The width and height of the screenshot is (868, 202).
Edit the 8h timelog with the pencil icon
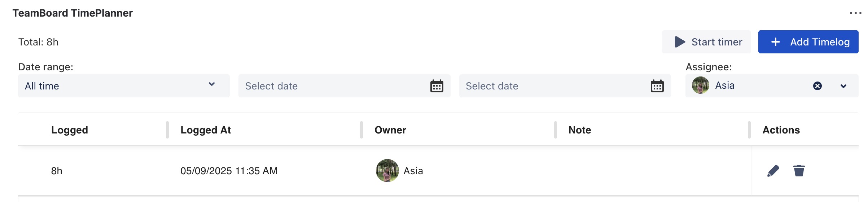773,171
